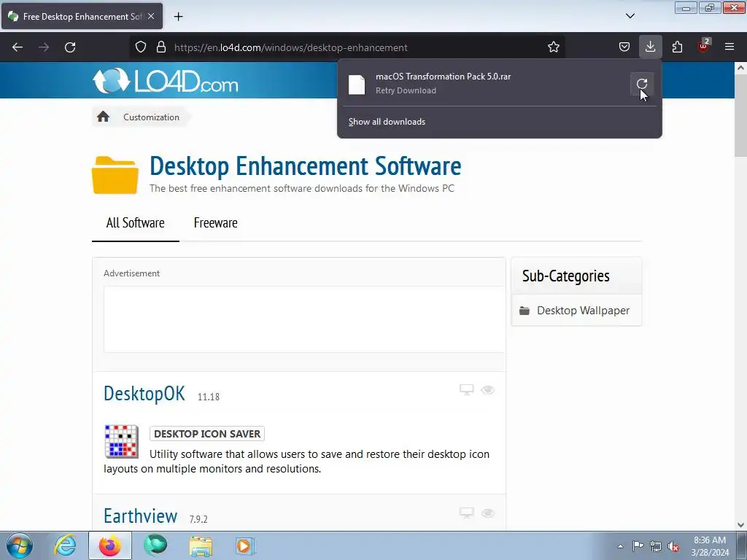Open Windows Explorer from the taskbar
747x560 pixels.
pos(201,546)
